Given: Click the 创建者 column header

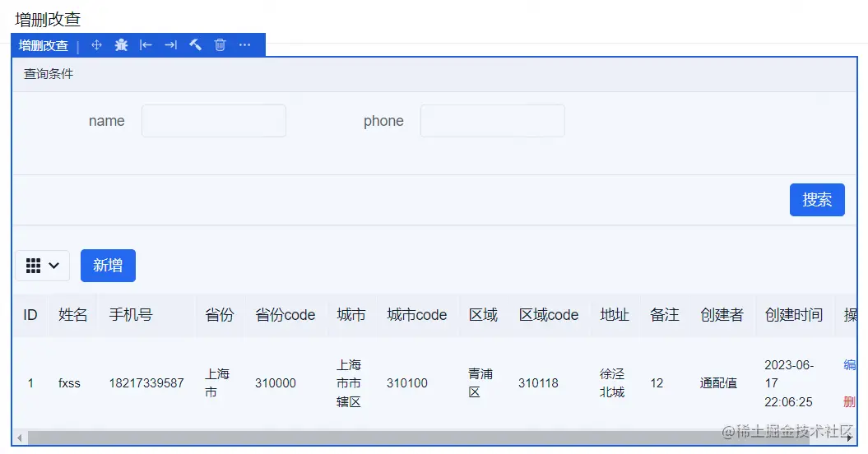Looking at the screenshot, I should click(722, 315).
